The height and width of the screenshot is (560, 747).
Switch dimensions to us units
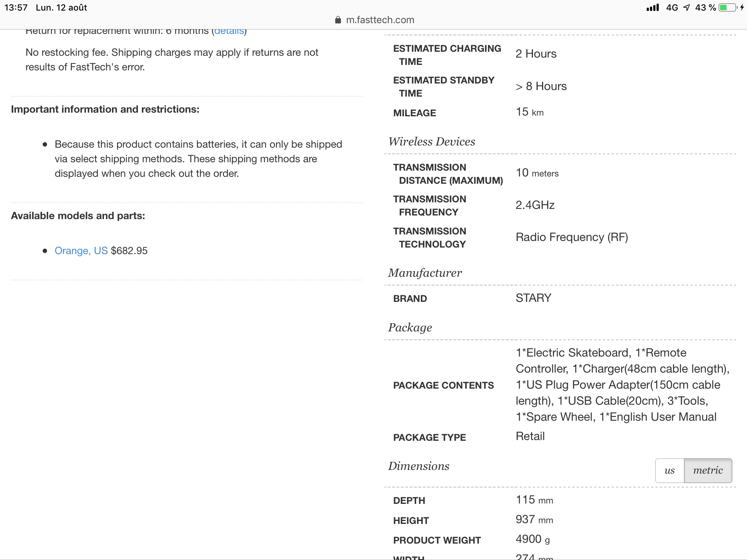670,471
